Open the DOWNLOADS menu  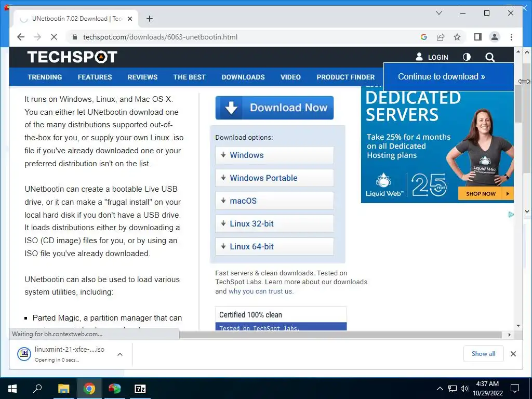click(x=243, y=77)
